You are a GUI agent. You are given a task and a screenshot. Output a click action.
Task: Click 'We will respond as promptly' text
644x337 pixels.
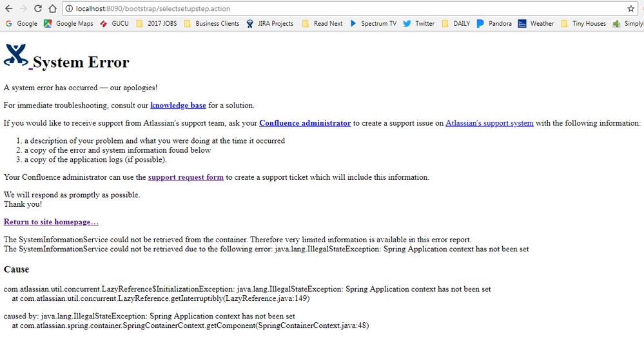[72, 195]
